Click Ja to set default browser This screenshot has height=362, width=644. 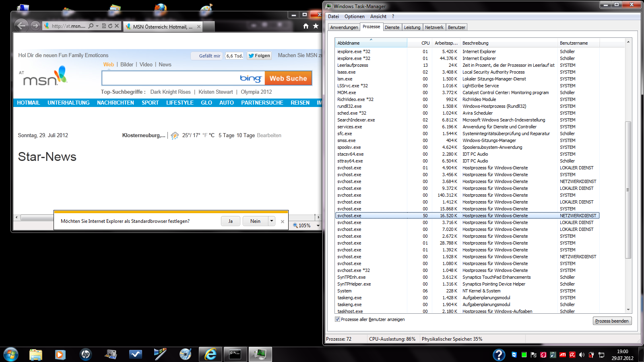point(231,221)
